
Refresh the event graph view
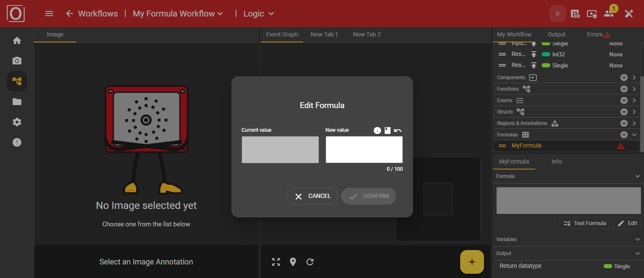click(x=310, y=262)
